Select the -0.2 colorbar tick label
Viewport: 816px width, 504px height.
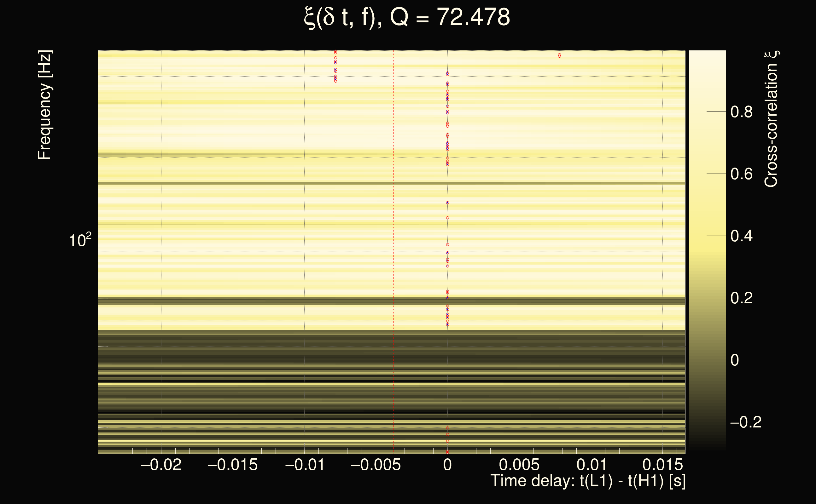[x=745, y=422]
